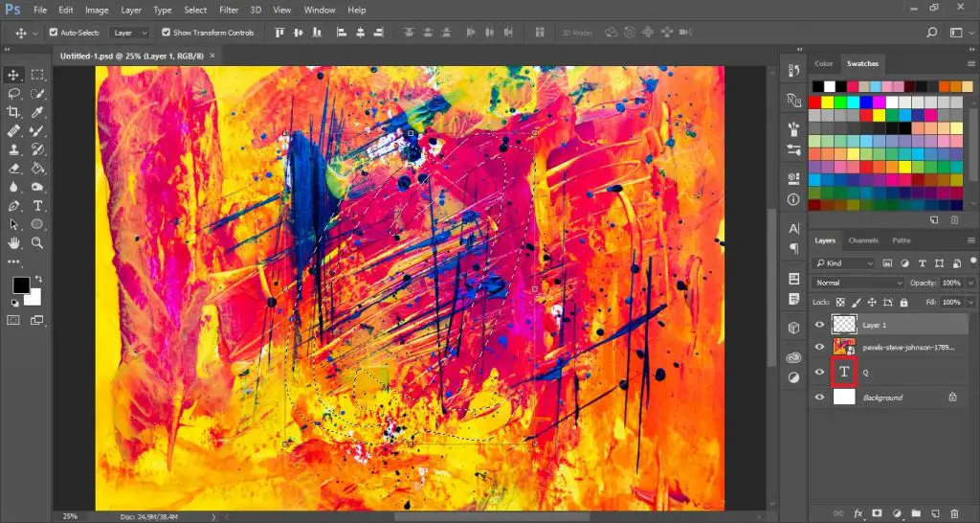
Task: Create a new group folder icon
Action: tap(916, 513)
